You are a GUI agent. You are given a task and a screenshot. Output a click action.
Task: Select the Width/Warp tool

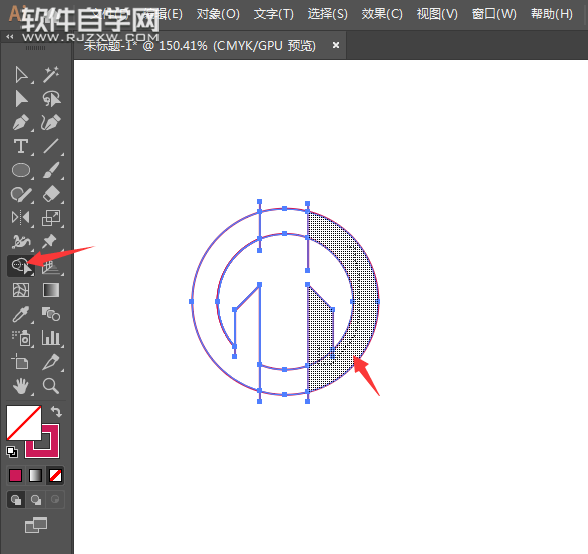(x=21, y=242)
